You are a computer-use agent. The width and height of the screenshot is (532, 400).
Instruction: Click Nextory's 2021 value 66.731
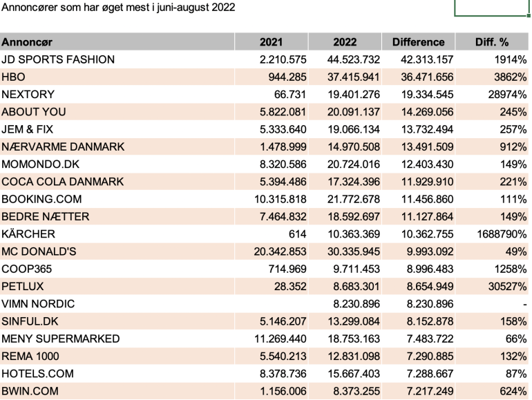[x=290, y=95]
